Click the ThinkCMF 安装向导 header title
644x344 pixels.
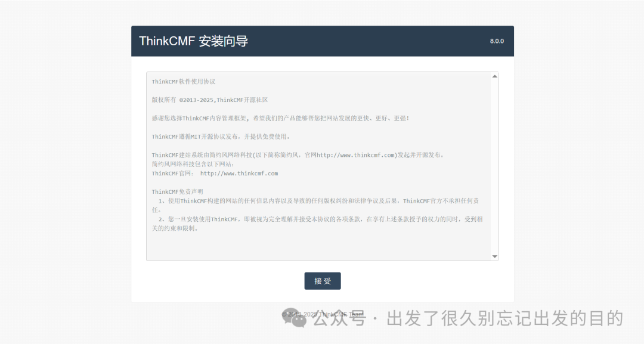coord(193,41)
